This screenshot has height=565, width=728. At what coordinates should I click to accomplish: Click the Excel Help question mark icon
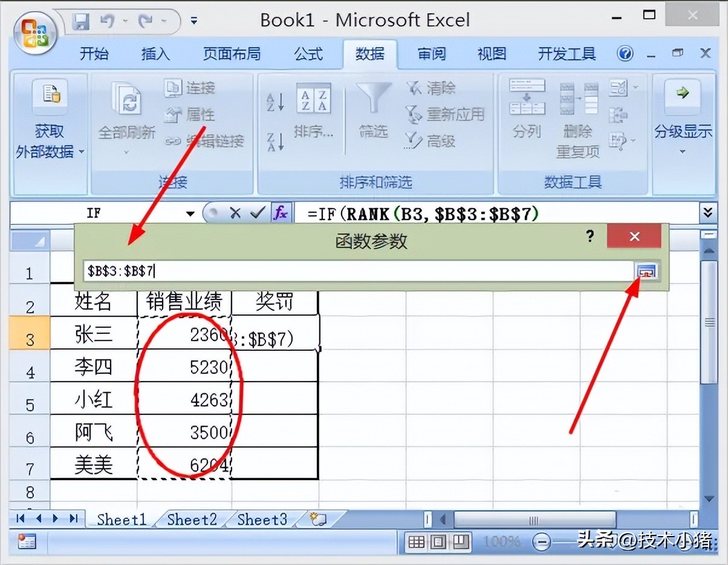pos(625,54)
